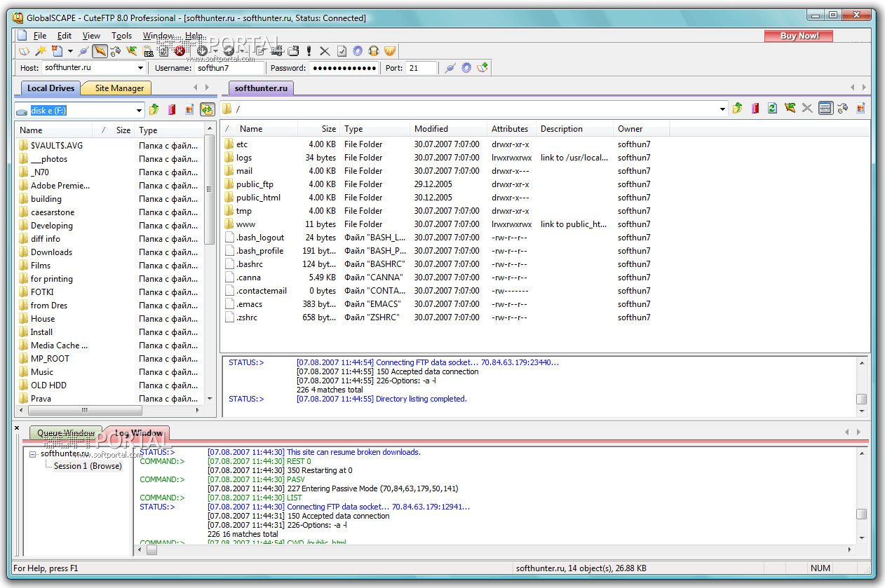Image resolution: width=885 pixels, height=588 pixels.
Task: Expand the Host dropdown list
Action: coord(140,68)
